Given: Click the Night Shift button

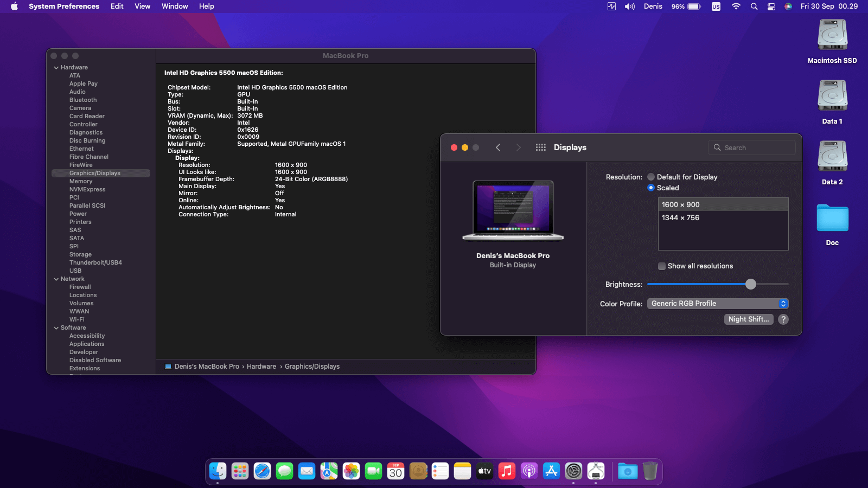Looking at the screenshot, I should (749, 319).
